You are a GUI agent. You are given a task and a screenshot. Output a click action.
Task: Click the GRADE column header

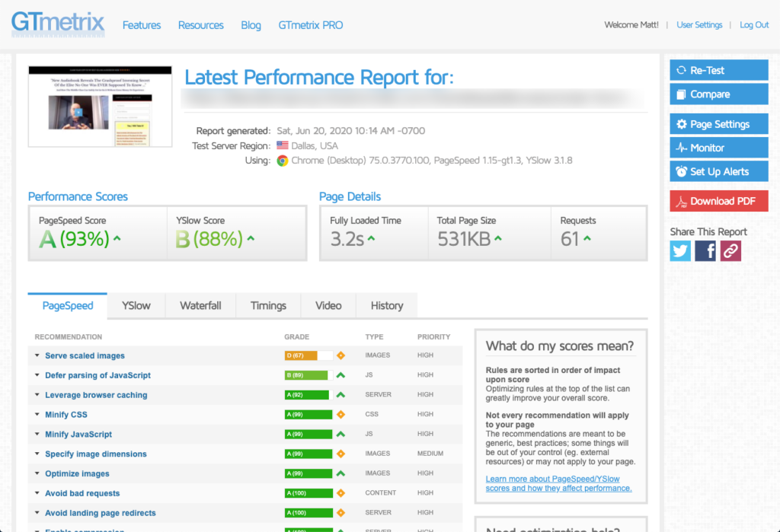(x=297, y=336)
